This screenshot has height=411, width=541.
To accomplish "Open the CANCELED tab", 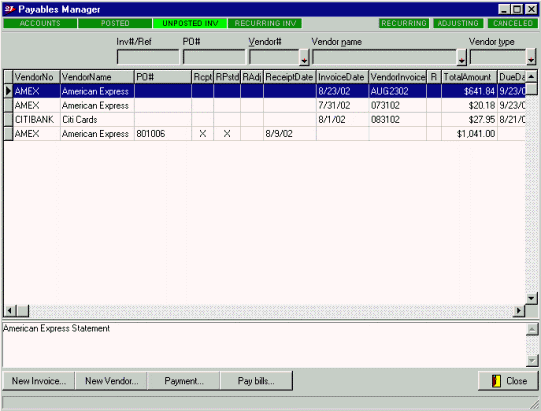I will click(x=513, y=23).
